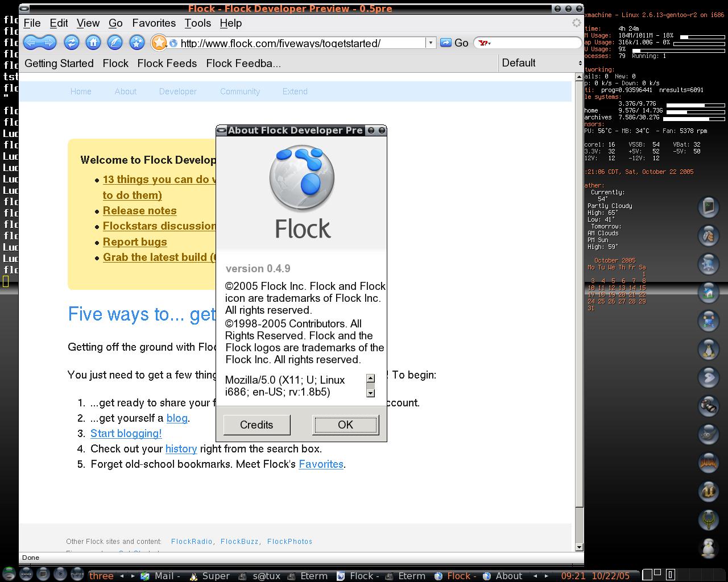Open the GIMP dock icon
The image size is (728, 582).
(709, 434)
